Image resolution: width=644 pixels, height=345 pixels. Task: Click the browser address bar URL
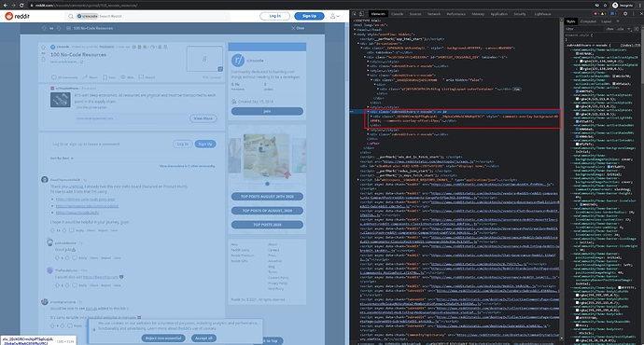[86, 6]
